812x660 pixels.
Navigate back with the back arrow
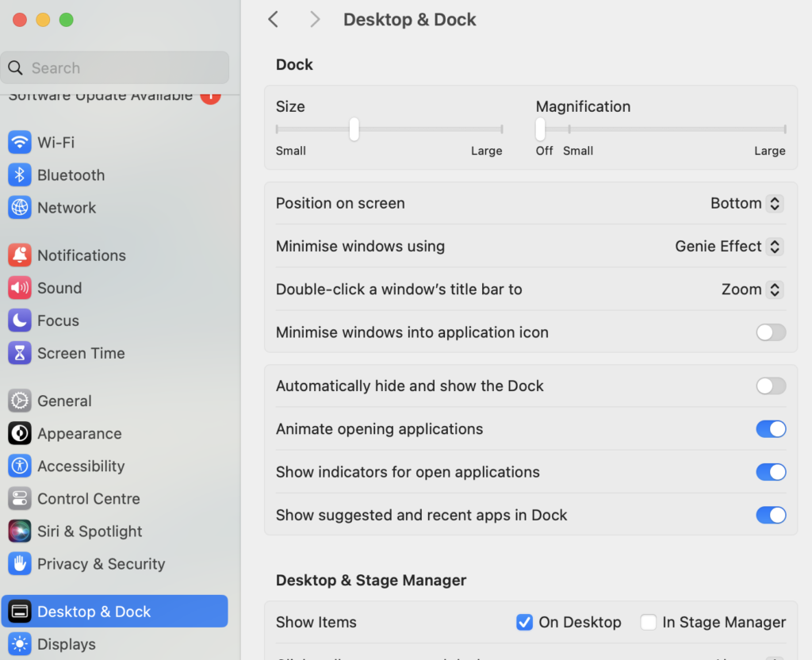[273, 19]
